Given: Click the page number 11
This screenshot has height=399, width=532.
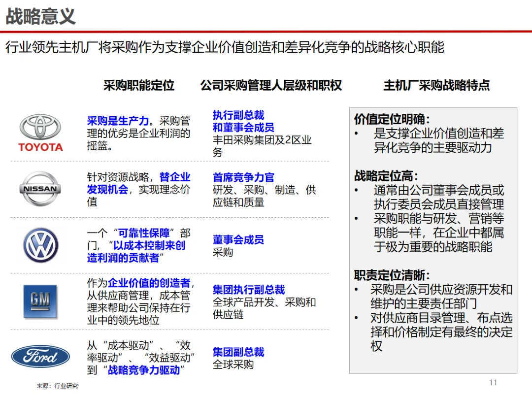Looking at the screenshot, I should pos(493,382).
